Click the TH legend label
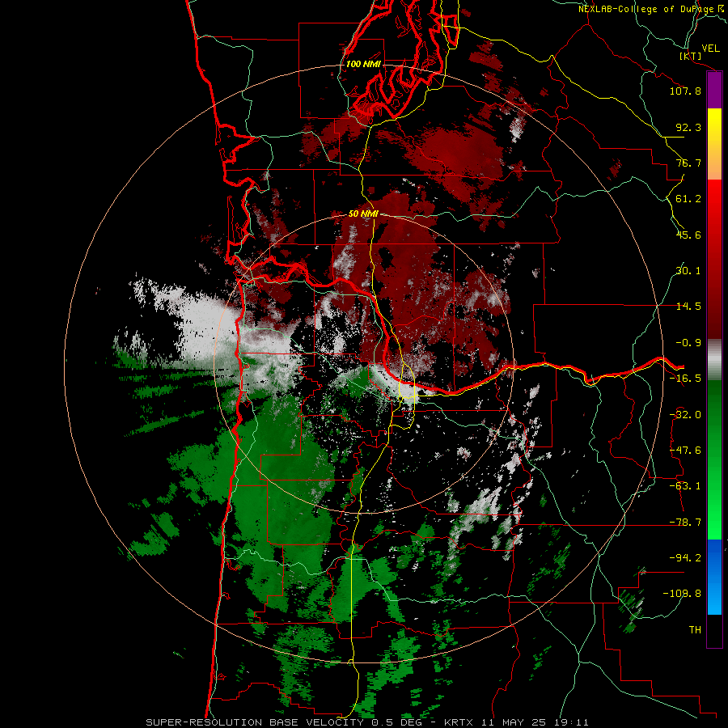The image size is (728, 728). (695, 630)
